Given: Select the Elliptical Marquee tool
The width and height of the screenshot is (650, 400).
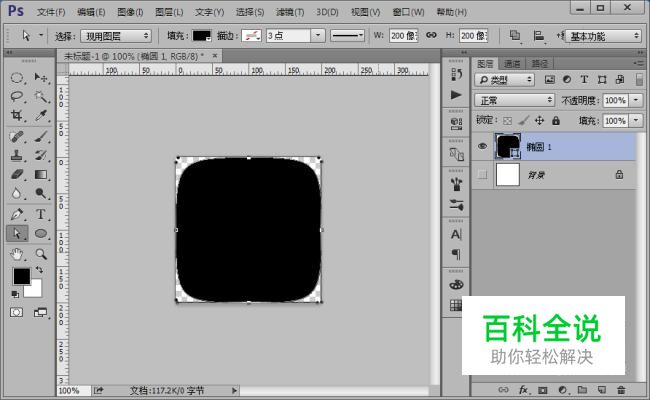Looking at the screenshot, I should [x=17, y=78].
